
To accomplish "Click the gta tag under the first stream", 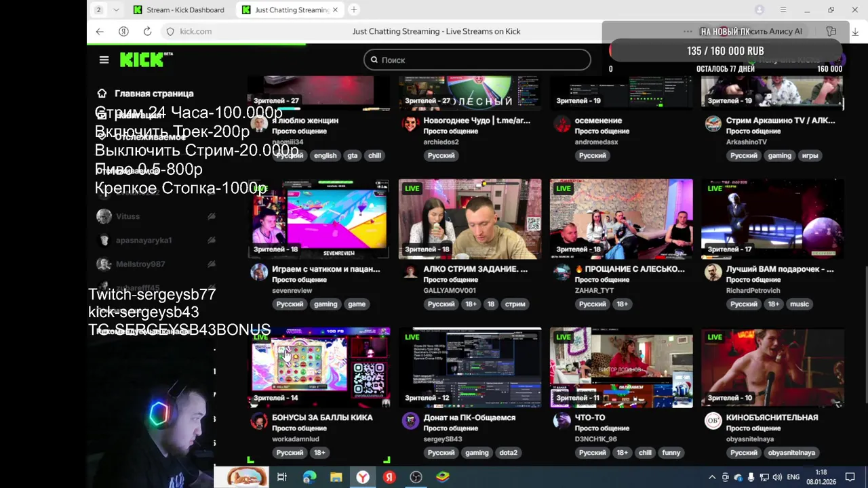I will 353,155.
